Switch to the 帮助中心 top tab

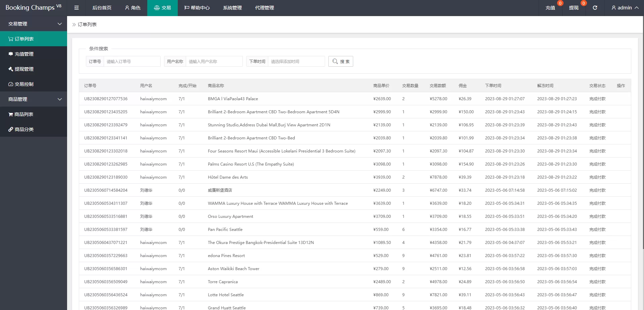197,8
